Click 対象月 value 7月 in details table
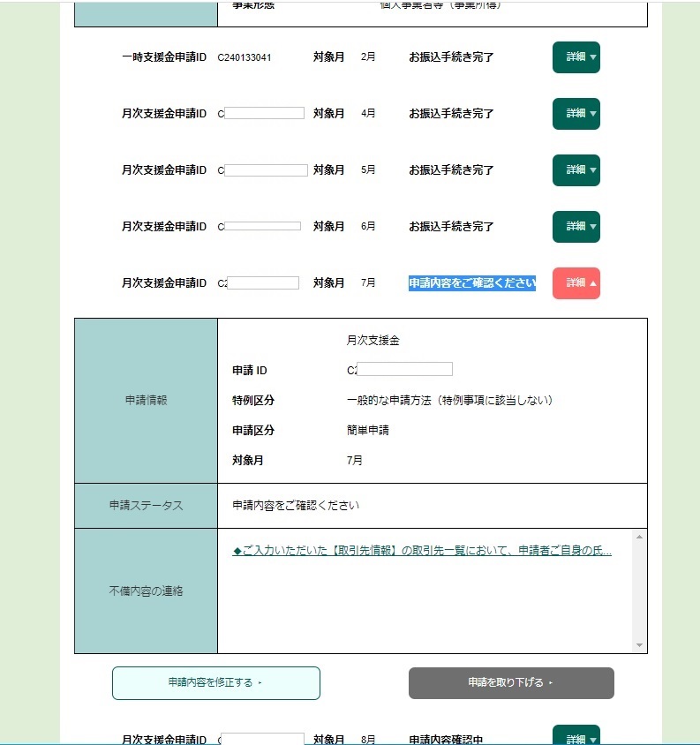Image resolution: width=700 pixels, height=745 pixels. (x=355, y=461)
